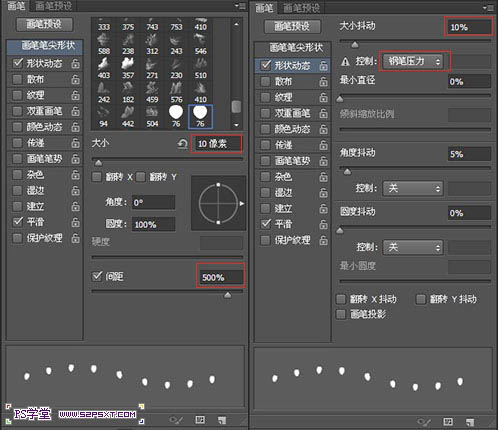Click lock icon beside 纹理 in right panel

[323, 97]
